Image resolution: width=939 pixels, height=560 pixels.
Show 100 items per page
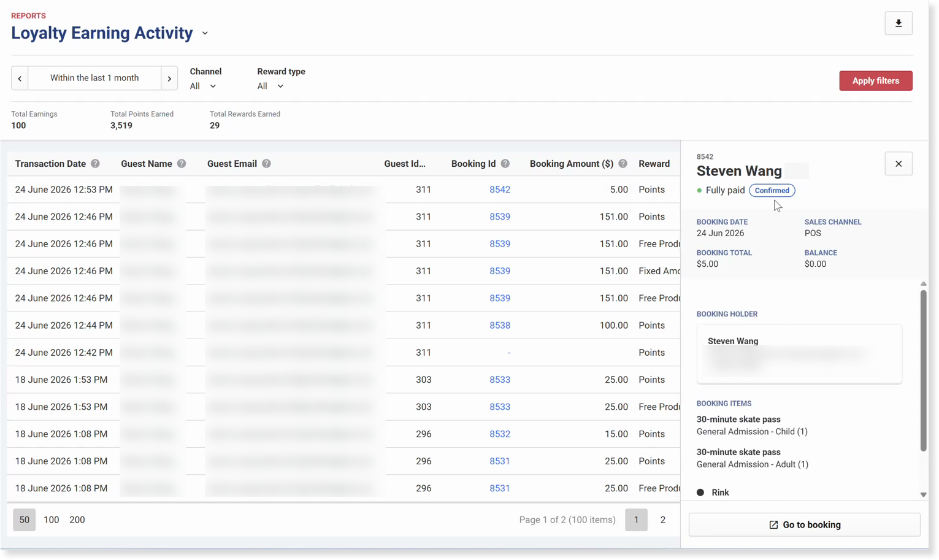pos(52,520)
